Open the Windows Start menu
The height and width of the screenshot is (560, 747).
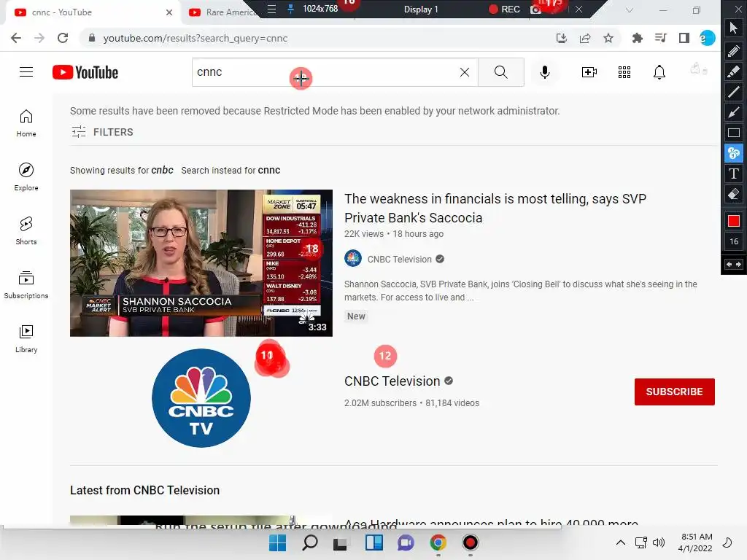[278, 542]
